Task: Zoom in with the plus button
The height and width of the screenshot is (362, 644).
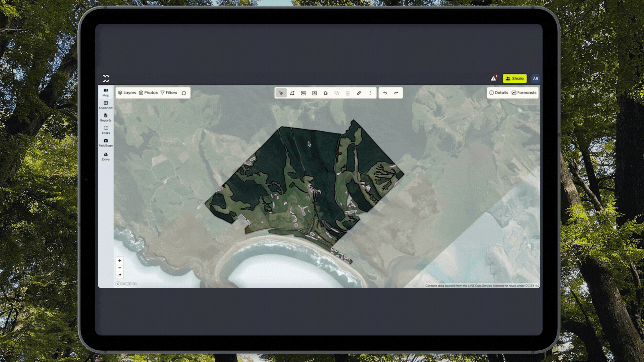Action: pyautogui.click(x=120, y=260)
